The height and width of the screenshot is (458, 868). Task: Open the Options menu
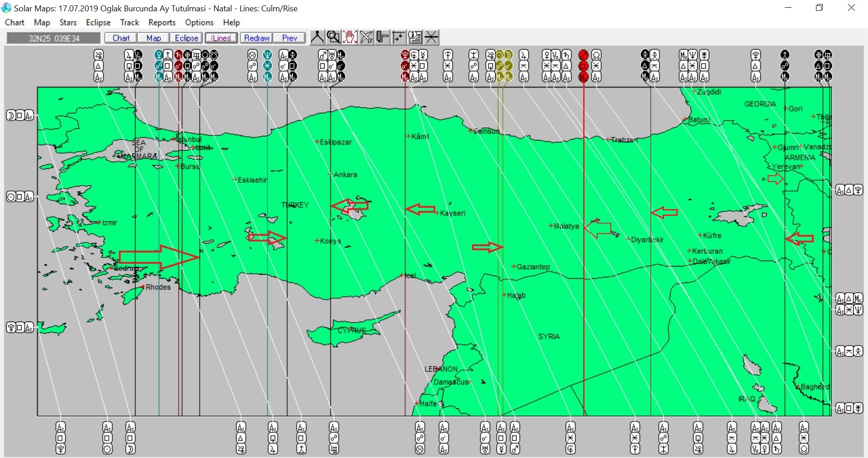pos(199,23)
